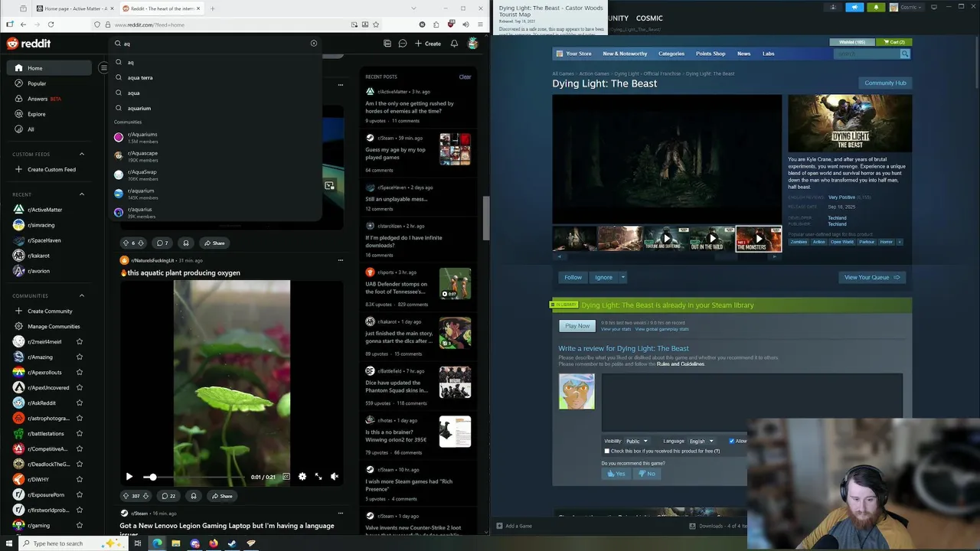Open aquatic plant post overflow menu
Viewport: 980px width, 551px height.
(341, 260)
